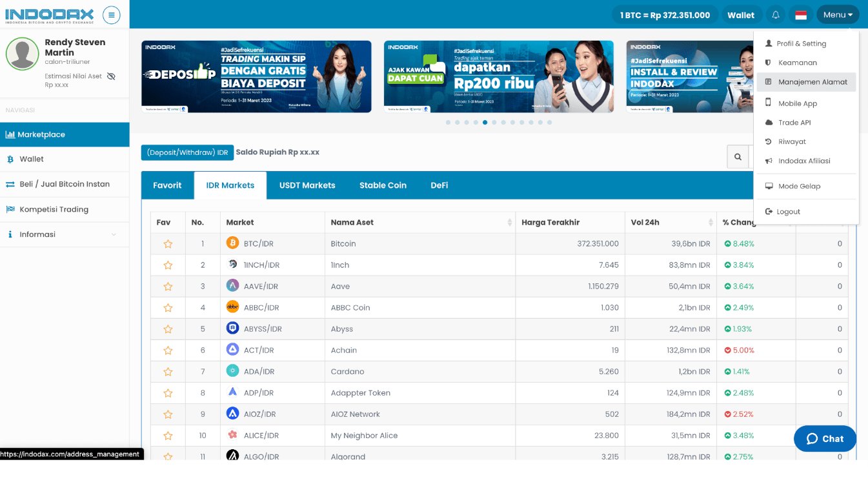Select Manajemen Alamat from menu
Viewport: 868px width, 484px height.
pyautogui.click(x=812, y=82)
